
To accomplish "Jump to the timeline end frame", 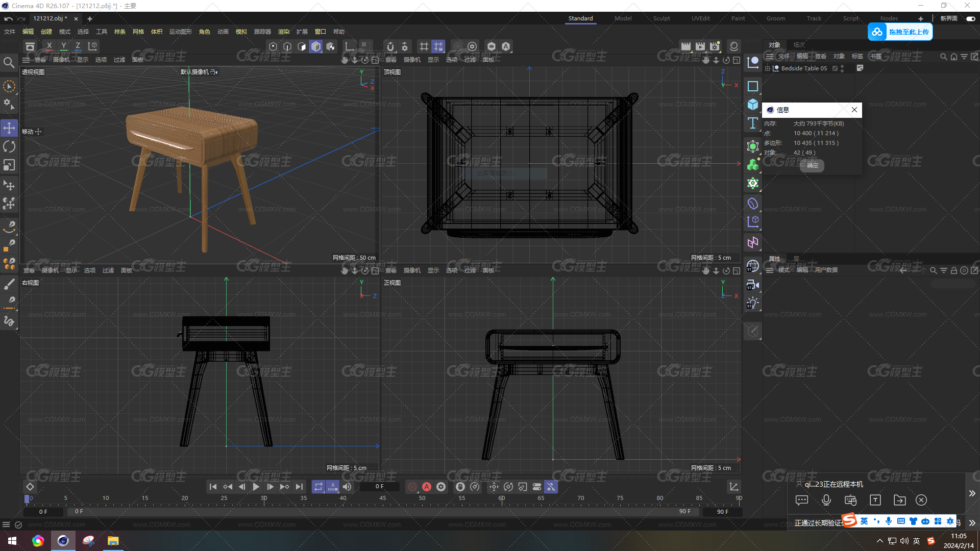I will click(x=299, y=487).
